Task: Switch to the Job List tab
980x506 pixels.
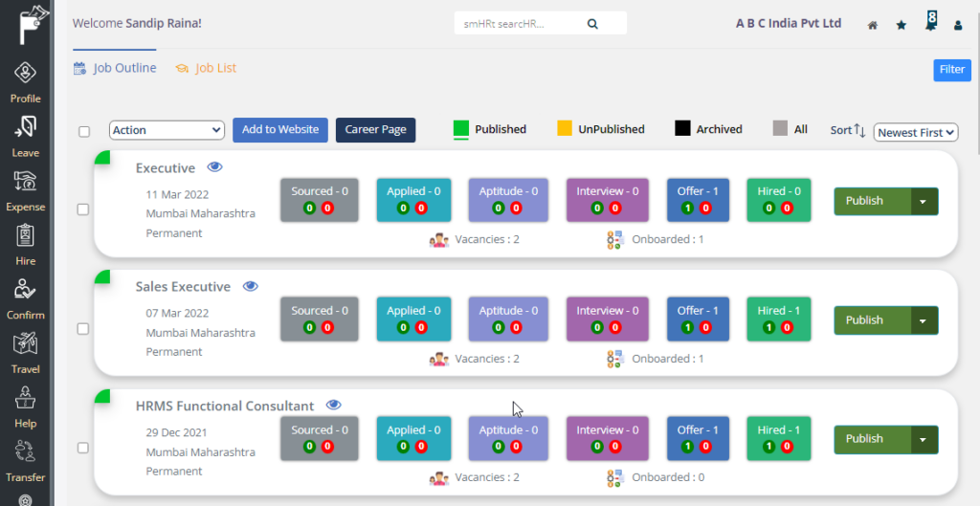Action: [206, 68]
